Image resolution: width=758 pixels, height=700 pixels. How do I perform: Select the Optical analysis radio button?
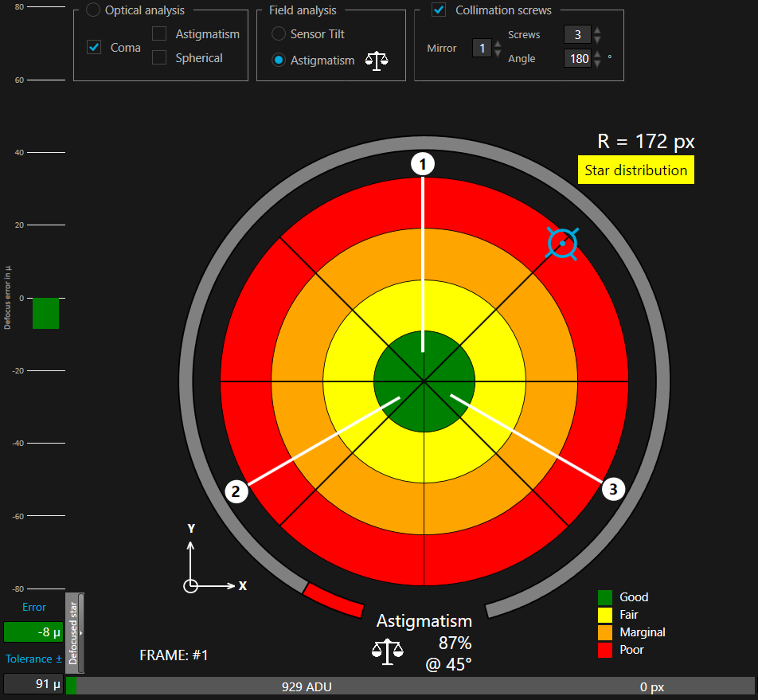[x=93, y=10]
